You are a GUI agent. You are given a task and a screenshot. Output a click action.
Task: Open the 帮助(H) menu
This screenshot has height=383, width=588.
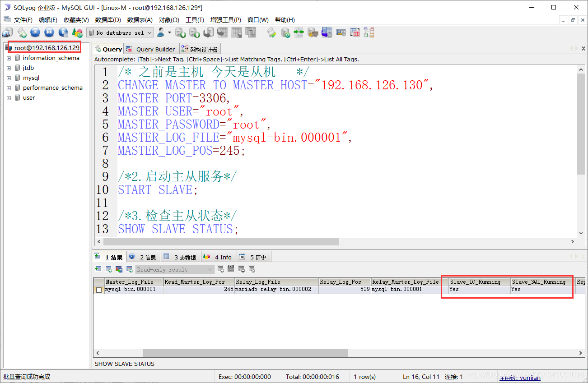click(285, 20)
